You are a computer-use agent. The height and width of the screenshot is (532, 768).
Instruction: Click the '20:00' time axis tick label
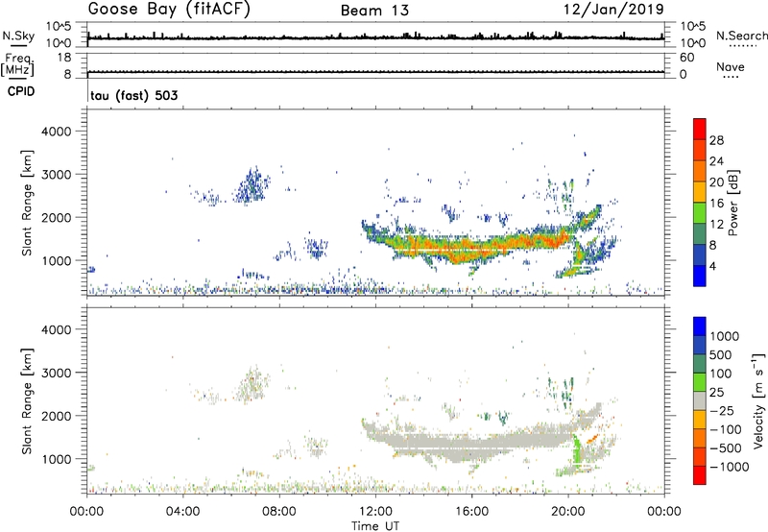pyautogui.click(x=568, y=512)
